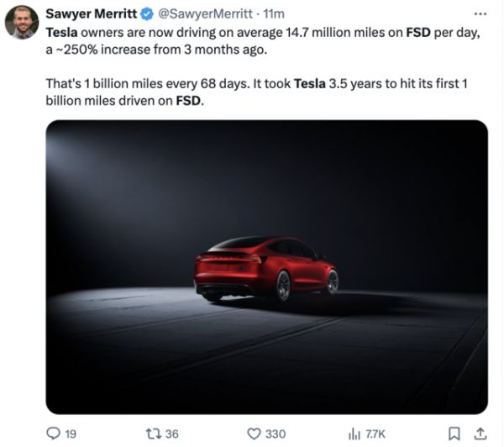Screen dimensions: 504x447
Task: Click the share upload arrow icon
Action: click(x=479, y=434)
